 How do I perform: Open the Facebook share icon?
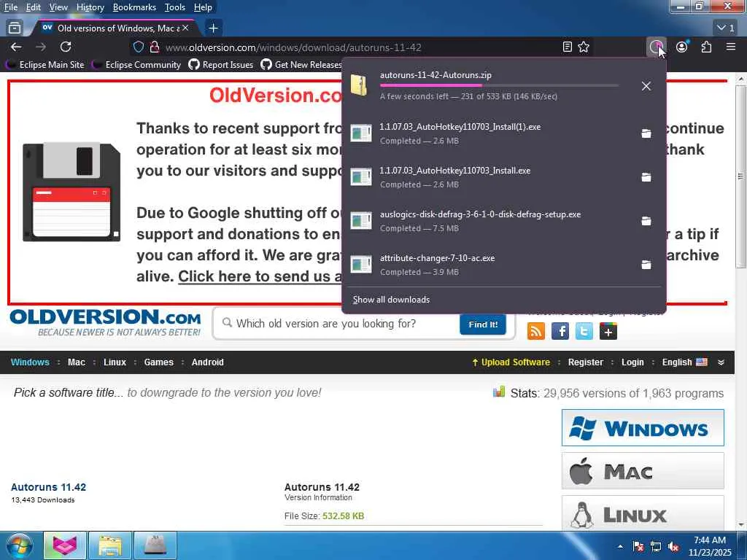coord(560,331)
